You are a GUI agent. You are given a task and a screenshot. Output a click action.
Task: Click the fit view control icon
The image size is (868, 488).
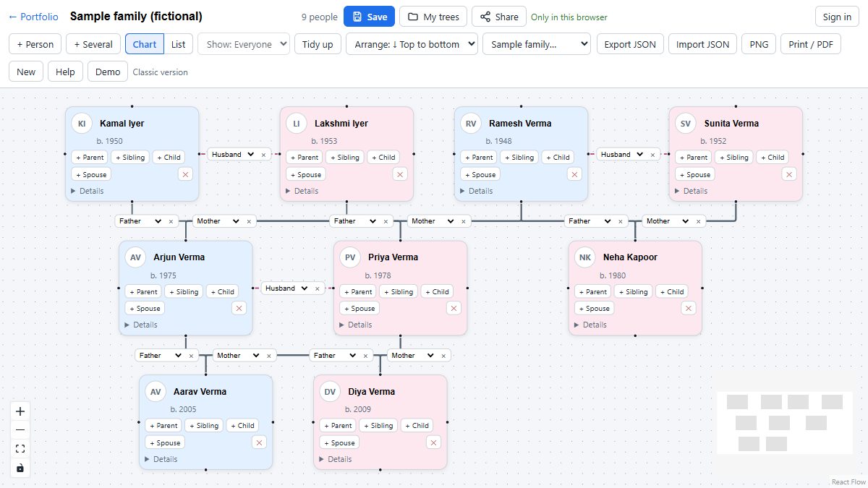(20, 449)
